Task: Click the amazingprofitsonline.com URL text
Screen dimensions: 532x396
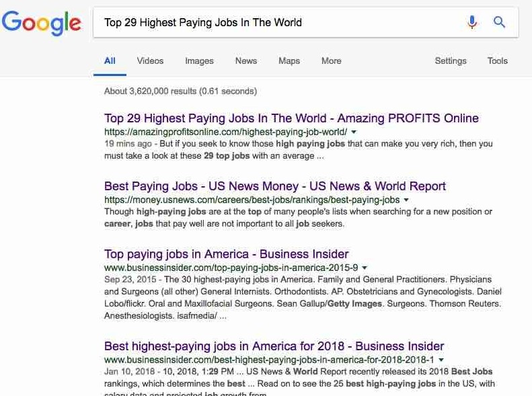Action: pyautogui.click(x=225, y=132)
